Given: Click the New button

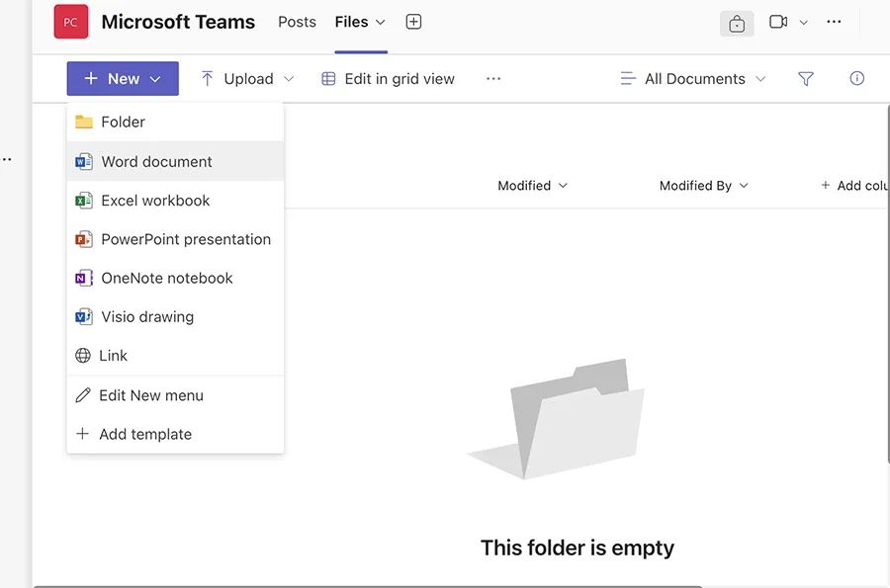Looking at the screenshot, I should [123, 79].
